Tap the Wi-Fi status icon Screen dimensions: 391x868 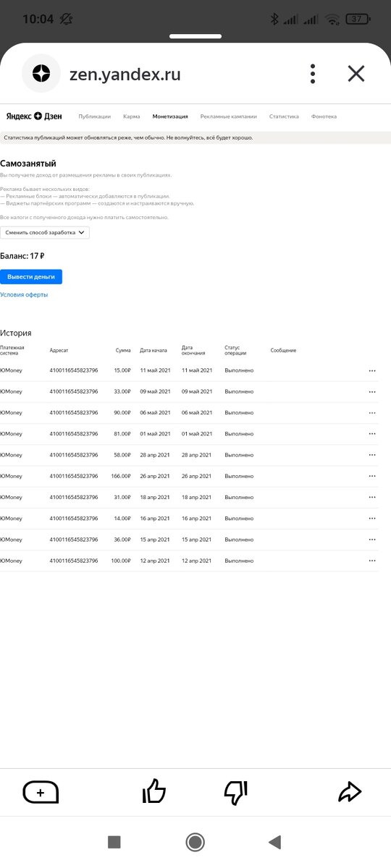(332, 19)
